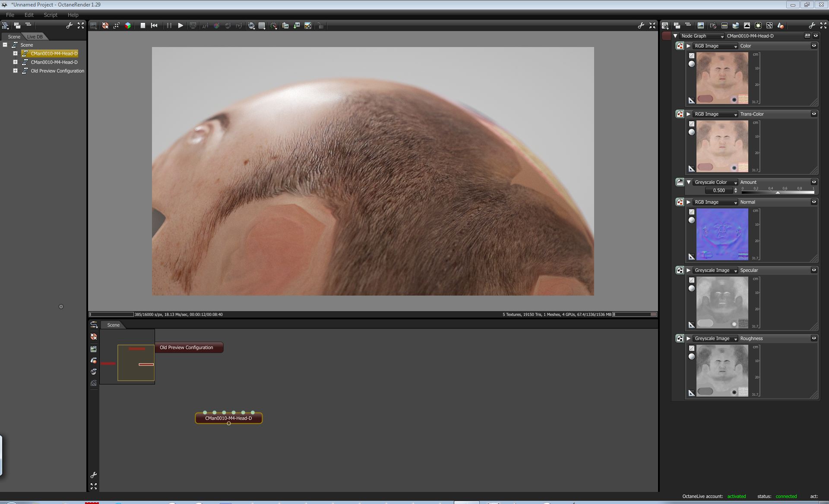Expand Old Preview Configuration tree item
This screenshot has height=504, width=829.
[x=15, y=71]
